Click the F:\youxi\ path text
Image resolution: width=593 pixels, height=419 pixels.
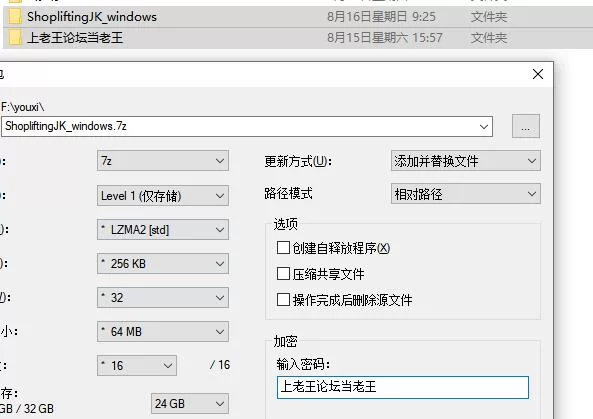point(23,107)
